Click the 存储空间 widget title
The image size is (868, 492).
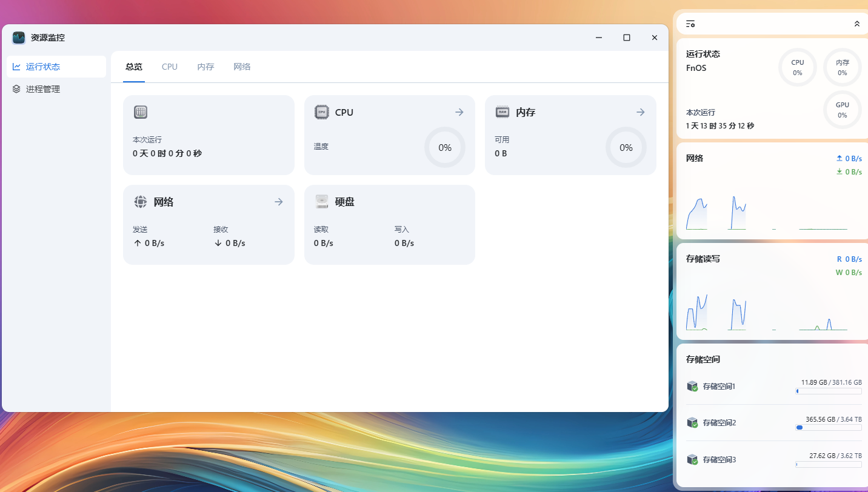[x=703, y=359]
